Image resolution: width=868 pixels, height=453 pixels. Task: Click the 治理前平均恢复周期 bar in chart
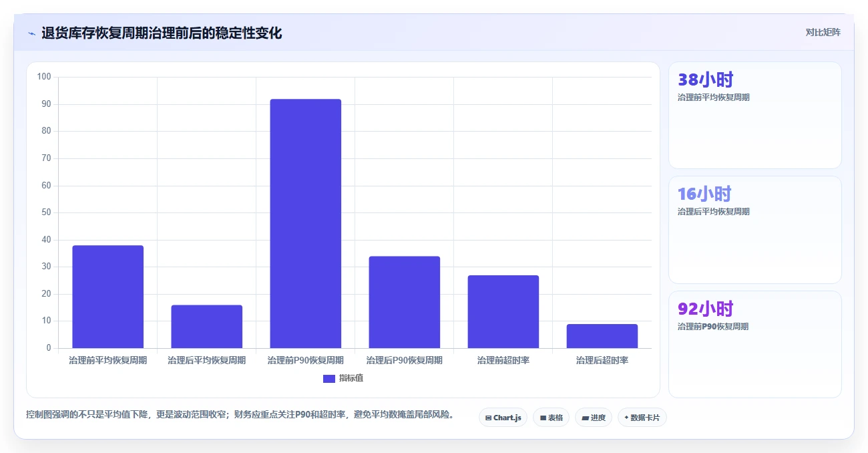pyautogui.click(x=107, y=297)
